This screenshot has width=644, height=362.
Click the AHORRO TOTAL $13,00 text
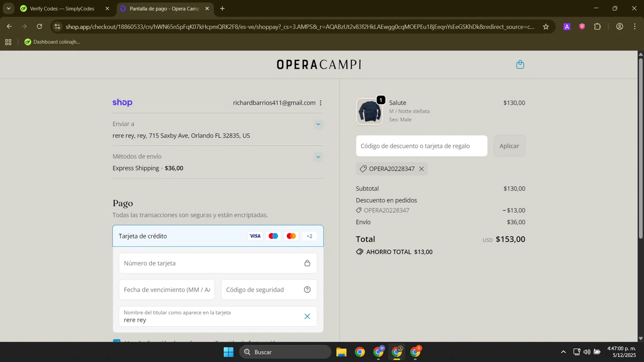399,252
